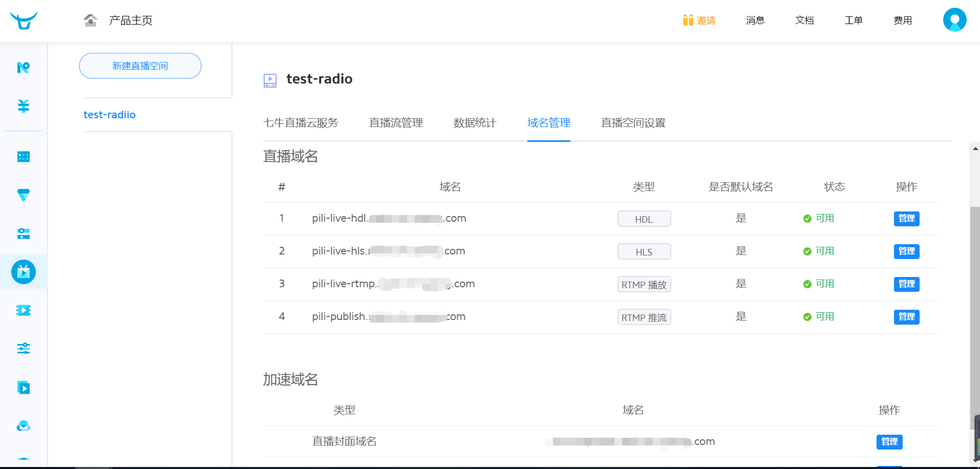This screenshot has height=469, width=980.
Task: Open 消息 in top navigation
Action: pos(755,20)
